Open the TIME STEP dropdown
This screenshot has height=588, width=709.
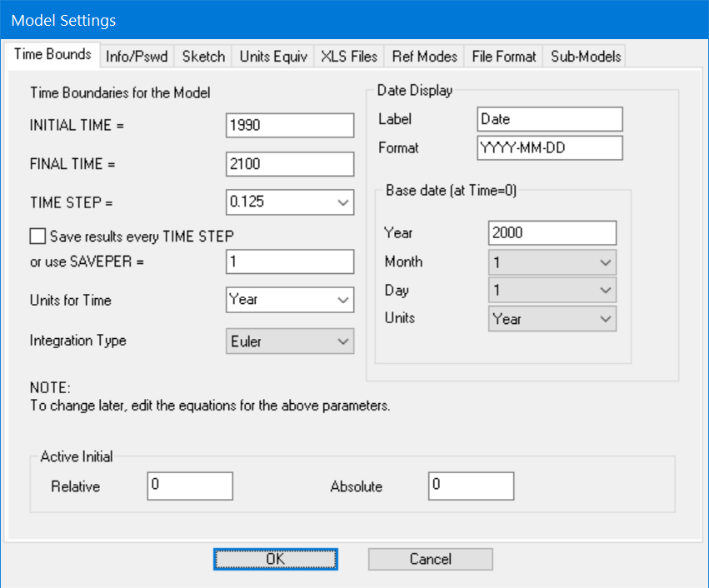[344, 202]
